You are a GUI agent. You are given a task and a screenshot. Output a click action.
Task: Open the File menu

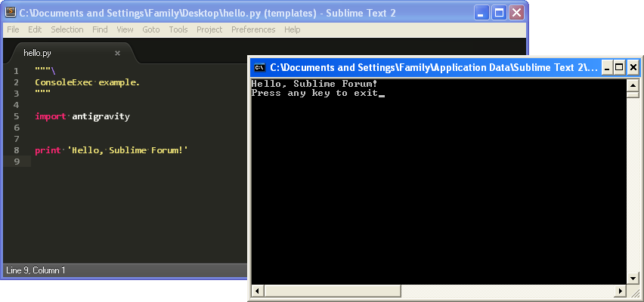13,29
